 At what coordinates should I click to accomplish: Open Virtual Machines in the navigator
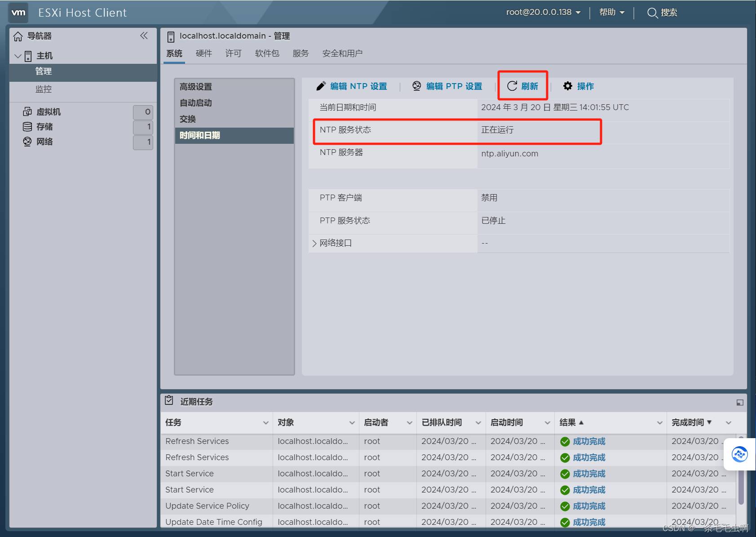coord(49,112)
